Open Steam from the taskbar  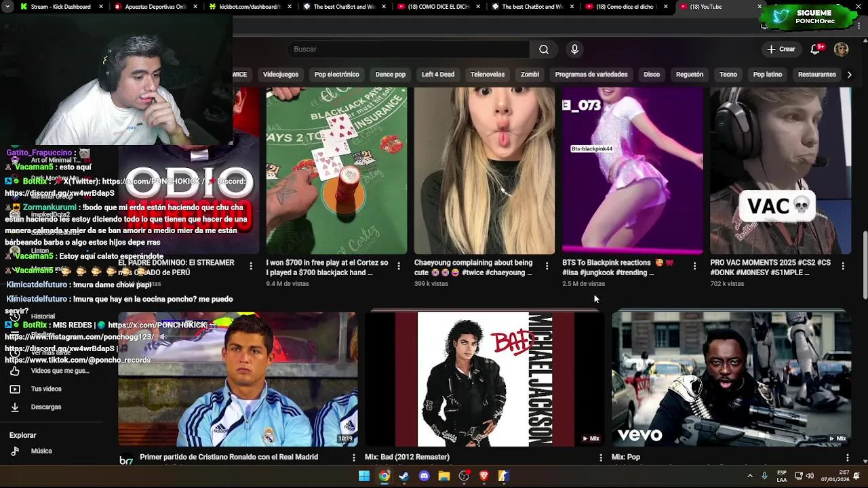(404, 476)
